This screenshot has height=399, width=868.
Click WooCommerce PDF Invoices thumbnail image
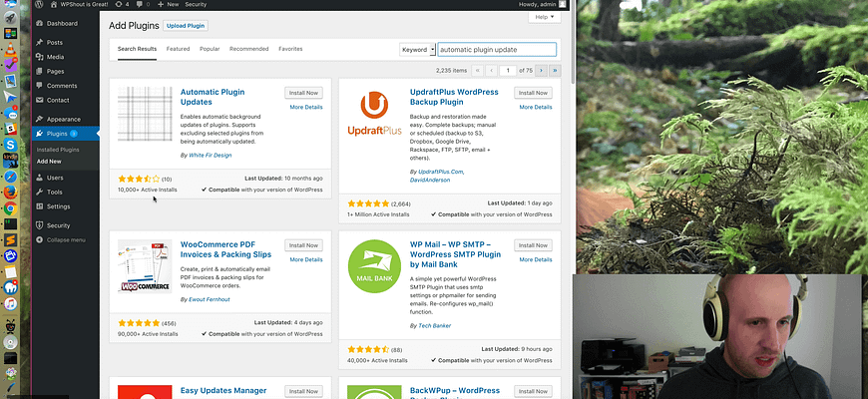pos(145,266)
